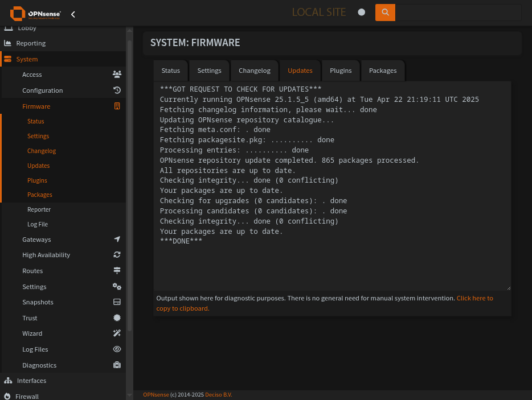Select the Updates tab

300,71
